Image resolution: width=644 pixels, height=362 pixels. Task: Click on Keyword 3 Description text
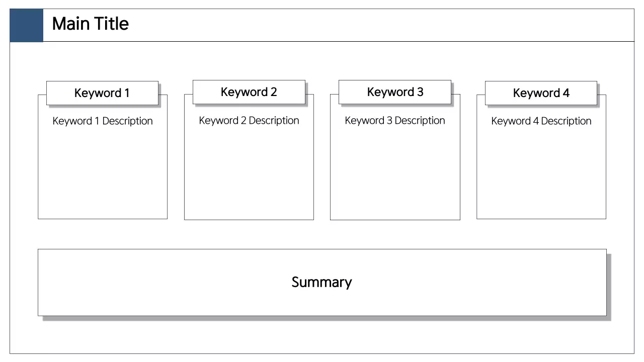[x=395, y=121]
